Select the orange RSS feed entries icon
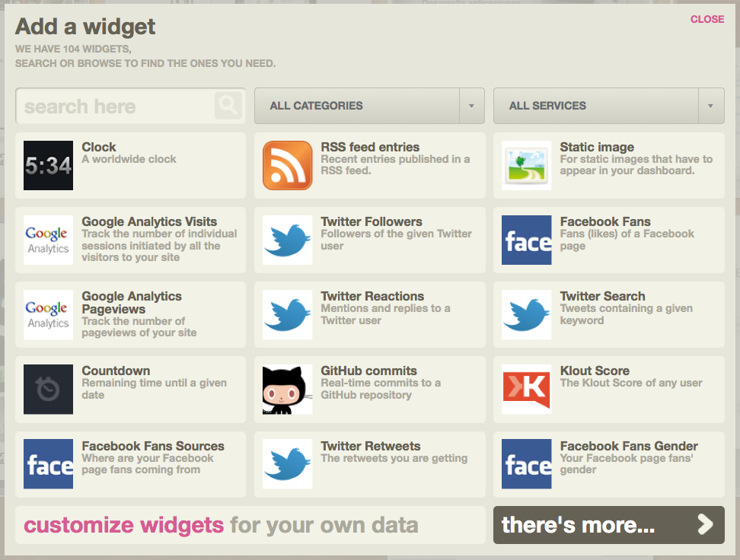The width and height of the screenshot is (740, 560). click(x=287, y=165)
